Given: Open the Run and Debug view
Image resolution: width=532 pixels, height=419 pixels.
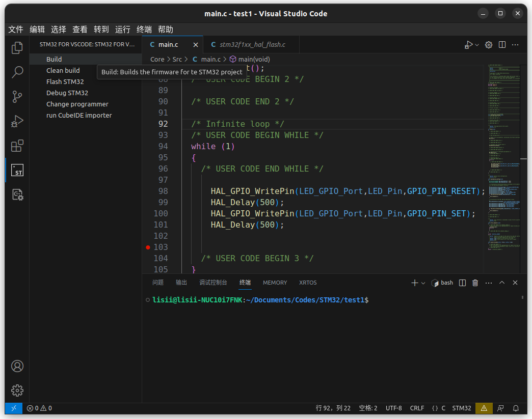Looking at the screenshot, I should (17, 121).
